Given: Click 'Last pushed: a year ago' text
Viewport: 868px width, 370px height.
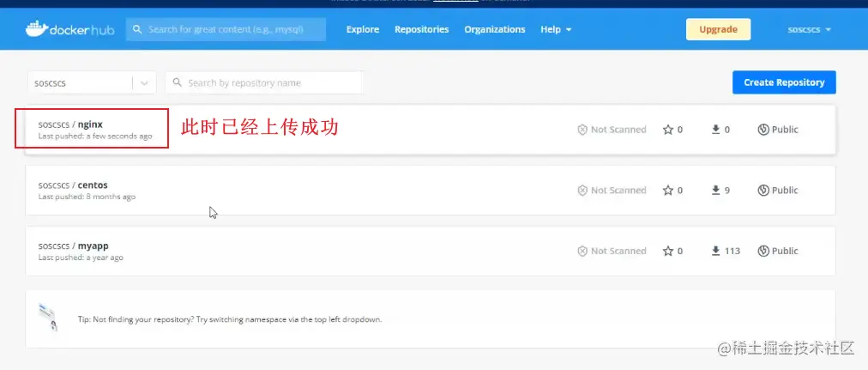Looking at the screenshot, I should click(x=81, y=258).
